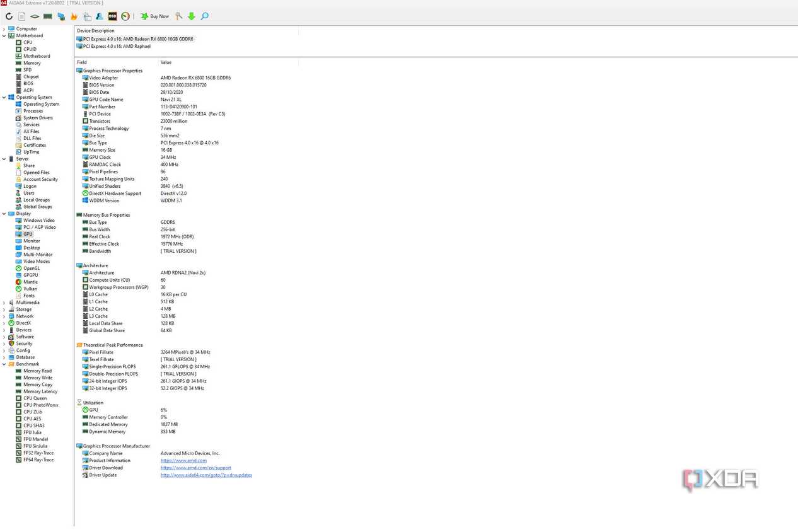Viewport: 798px width, 532px height.
Task: Open the amd.com product information link
Action: [x=183, y=461]
